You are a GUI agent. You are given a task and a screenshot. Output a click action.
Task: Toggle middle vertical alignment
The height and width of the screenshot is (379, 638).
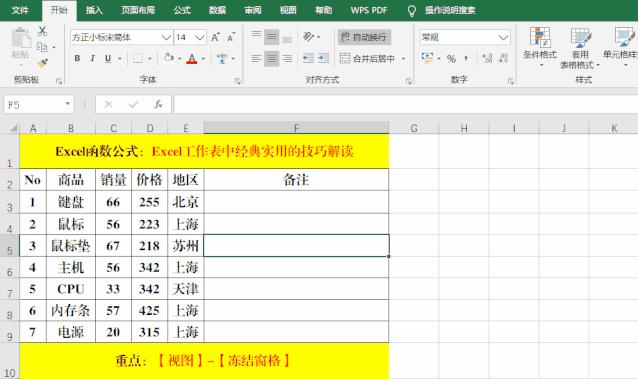pos(271,37)
